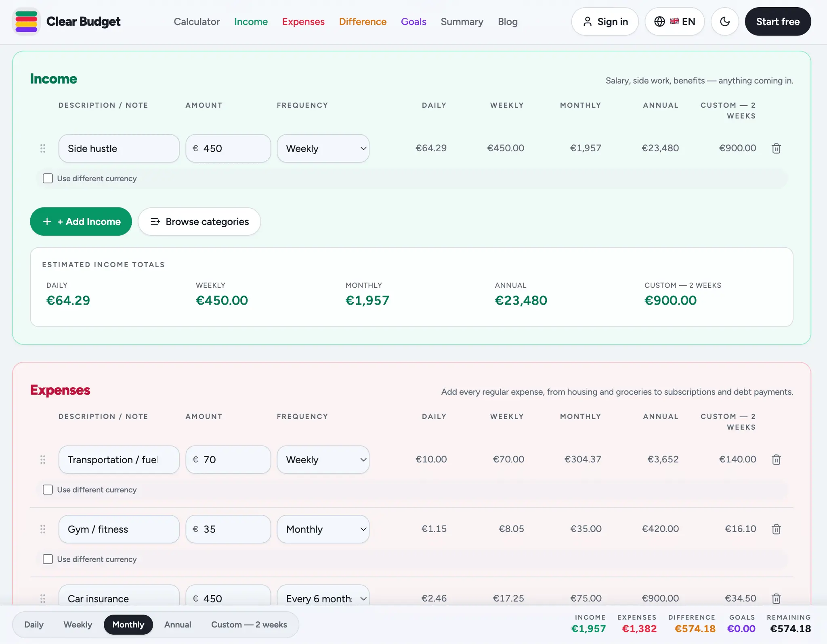Viewport: 827px width, 644px height.
Task: Edit the Transportation / fuel amount field
Action: click(228, 460)
